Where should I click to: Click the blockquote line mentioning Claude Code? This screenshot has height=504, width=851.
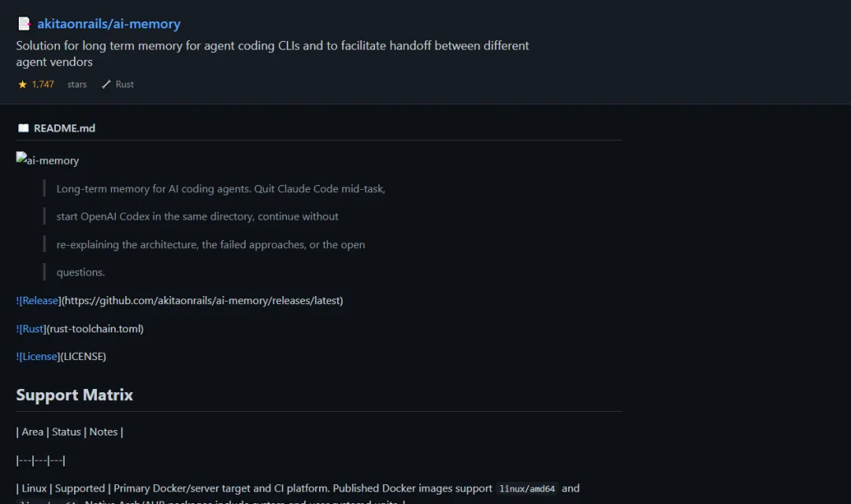point(221,189)
